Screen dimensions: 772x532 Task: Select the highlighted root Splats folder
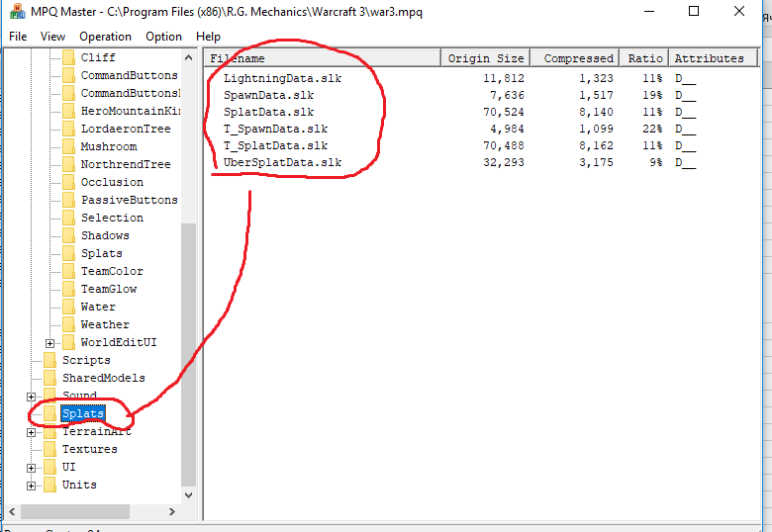83,413
